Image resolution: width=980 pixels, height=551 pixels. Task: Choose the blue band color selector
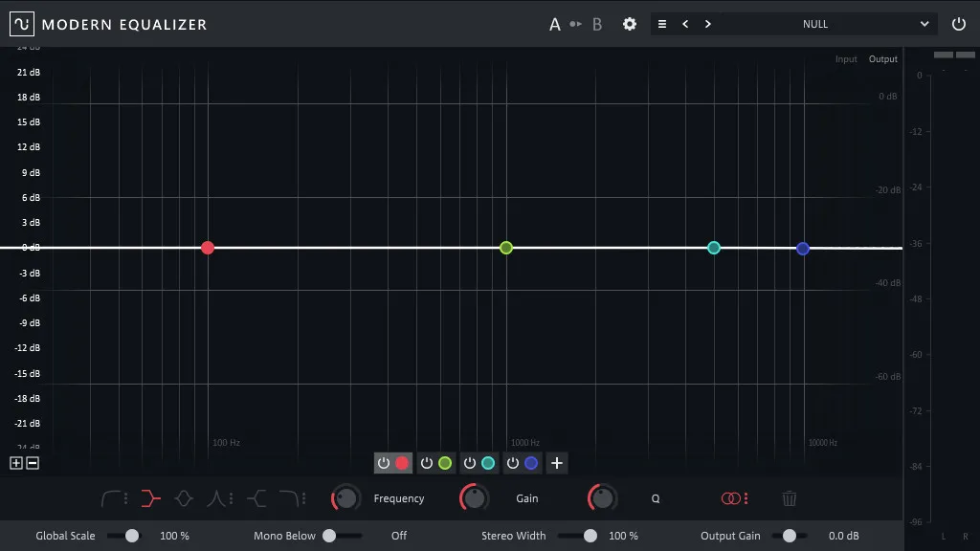(531, 463)
